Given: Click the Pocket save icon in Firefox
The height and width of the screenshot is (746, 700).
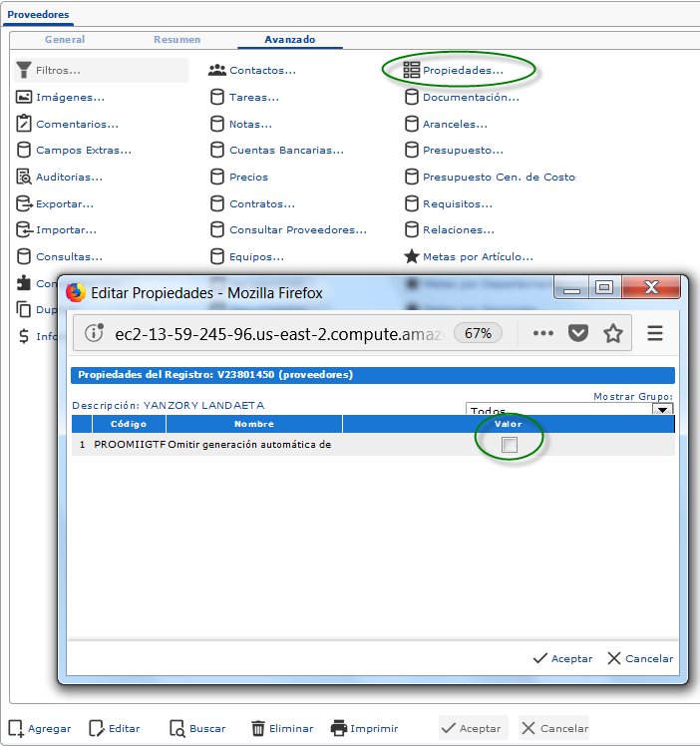Looking at the screenshot, I should (x=578, y=333).
